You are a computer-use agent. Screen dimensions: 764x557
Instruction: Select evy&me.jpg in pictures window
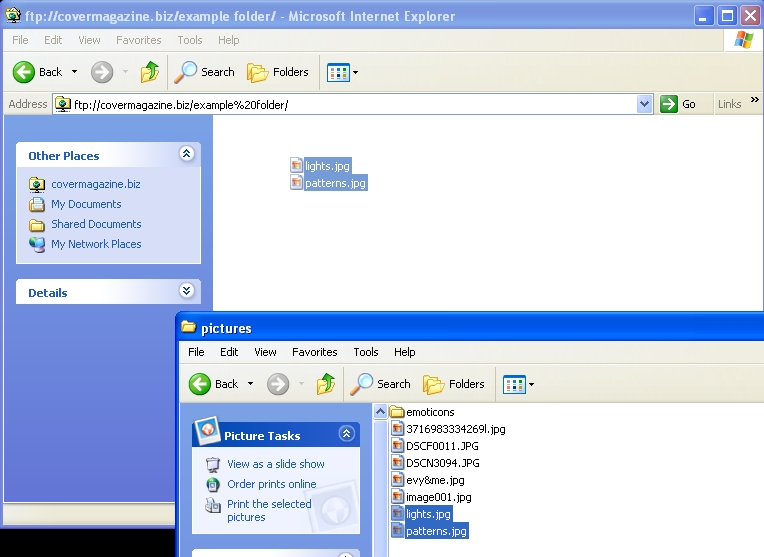(x=428, y=480)
